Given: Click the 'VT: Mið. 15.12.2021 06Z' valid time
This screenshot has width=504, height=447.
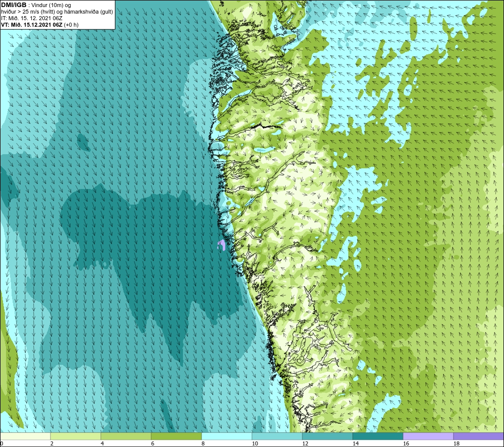Looking at the screenshot, I should (x=31, y=25).
